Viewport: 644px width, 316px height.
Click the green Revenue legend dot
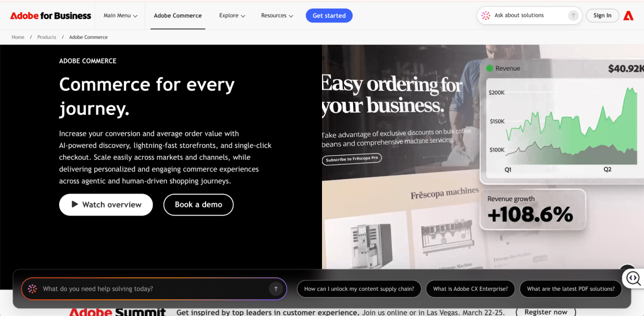(x=489, y=68)
